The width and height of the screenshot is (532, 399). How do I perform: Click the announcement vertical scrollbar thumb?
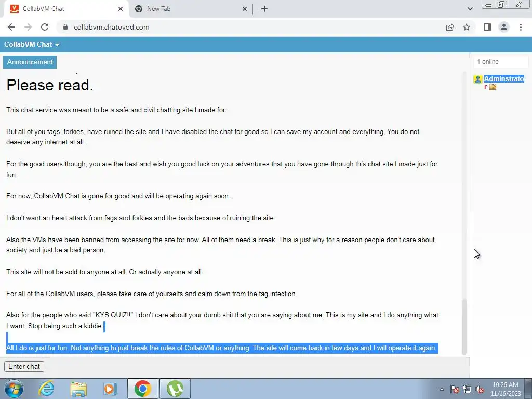(x=464, y=327)
